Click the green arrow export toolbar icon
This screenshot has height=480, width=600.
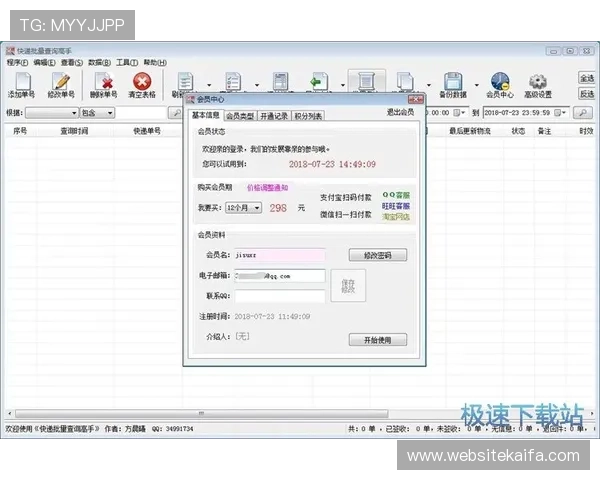(x=318, y=81)
